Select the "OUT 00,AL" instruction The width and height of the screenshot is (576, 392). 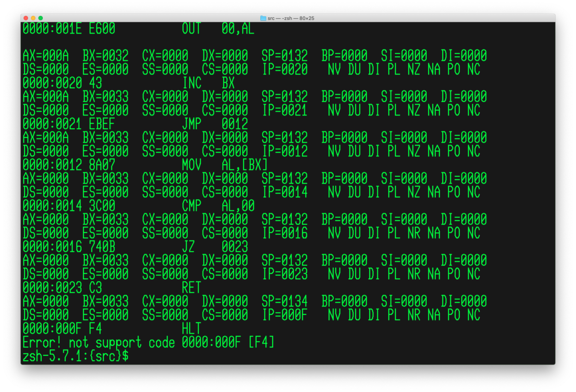tap(218, 29)
